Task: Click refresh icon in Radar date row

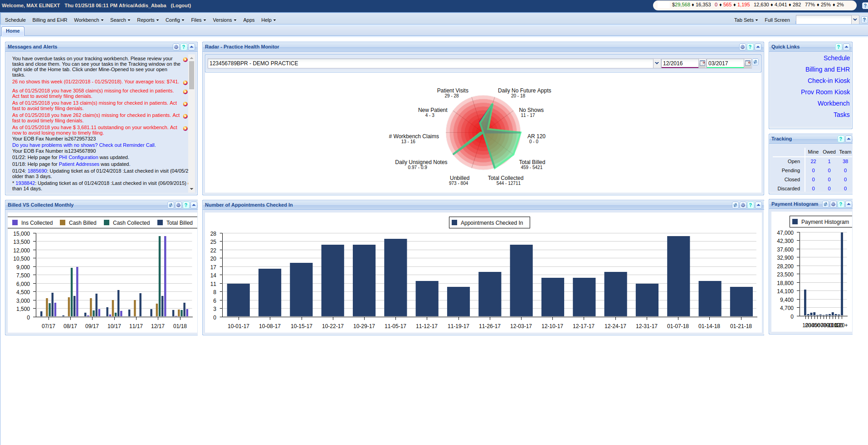Action: coord(756,63)
